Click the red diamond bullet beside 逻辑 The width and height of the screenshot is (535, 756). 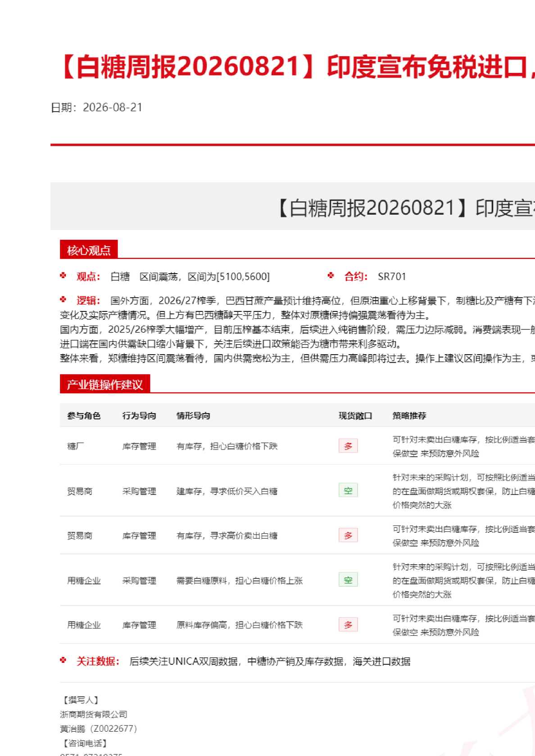pyautogui.click(x=63, y=299)
